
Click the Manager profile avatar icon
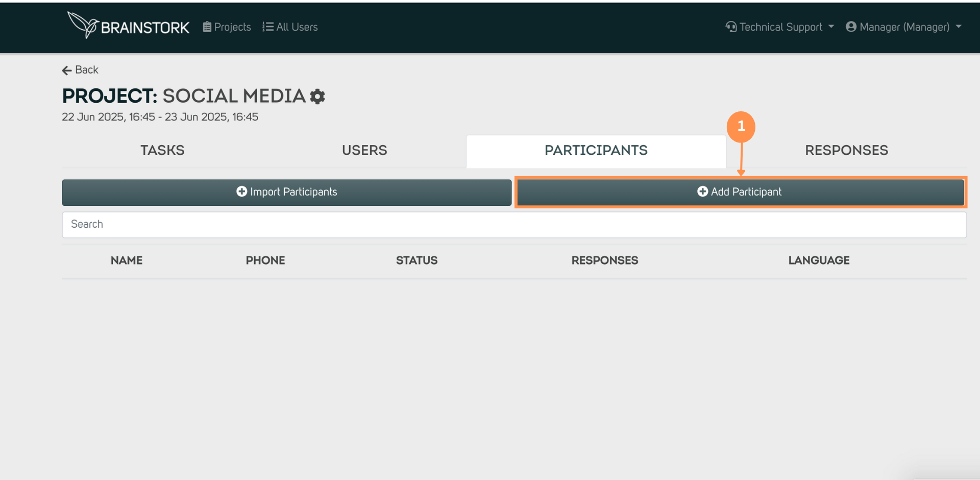(851, 27)
